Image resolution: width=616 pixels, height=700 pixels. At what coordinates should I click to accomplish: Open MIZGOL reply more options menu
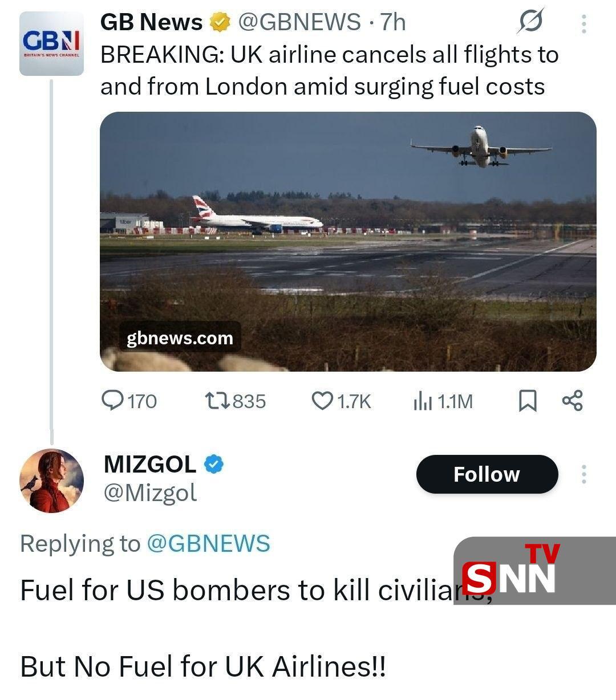click(583, 474)
